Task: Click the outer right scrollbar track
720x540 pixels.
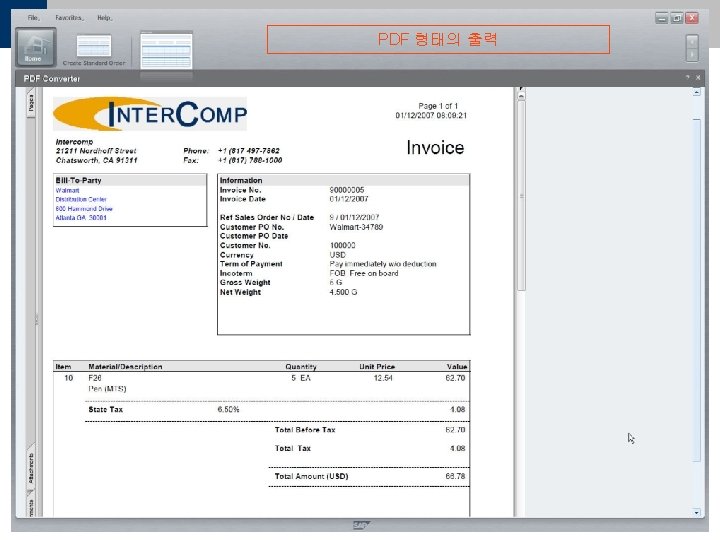Action: [x=697, y=289]
